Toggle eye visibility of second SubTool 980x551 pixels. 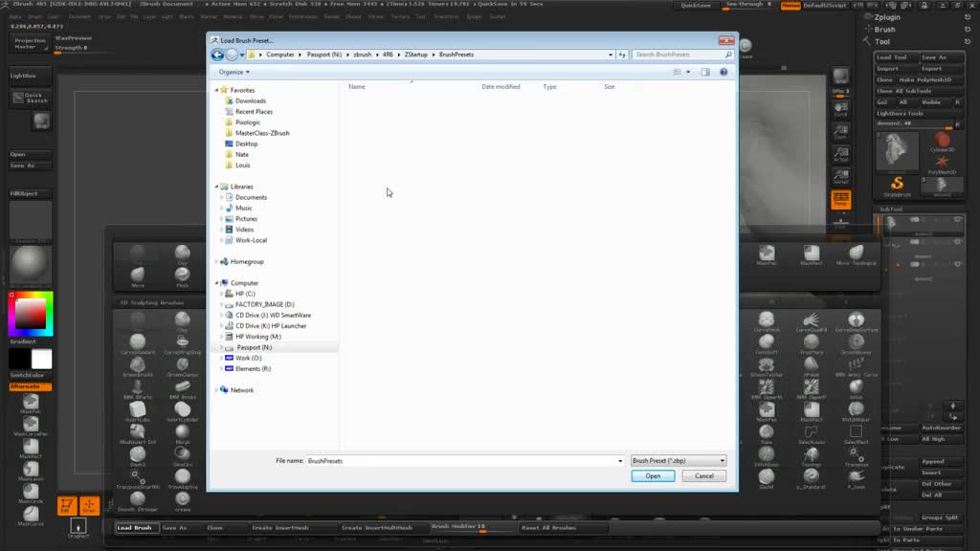957,242
